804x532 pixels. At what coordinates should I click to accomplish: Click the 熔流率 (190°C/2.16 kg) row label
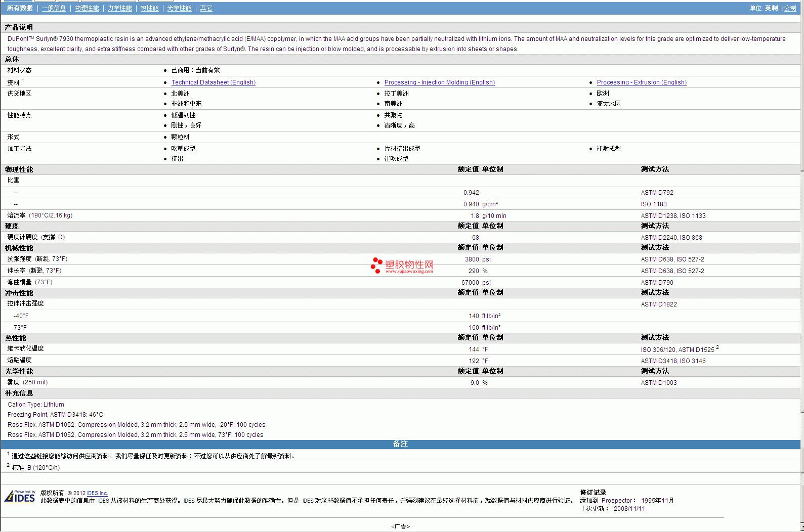40,215
